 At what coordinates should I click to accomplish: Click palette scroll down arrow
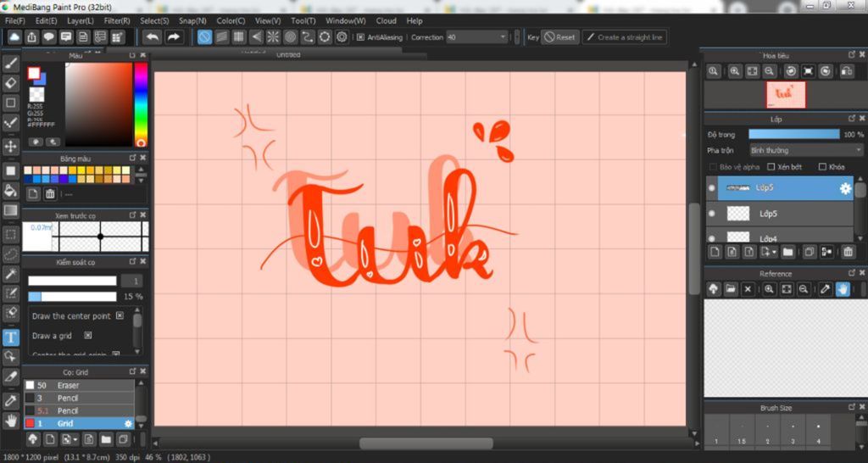coord(142,180)
